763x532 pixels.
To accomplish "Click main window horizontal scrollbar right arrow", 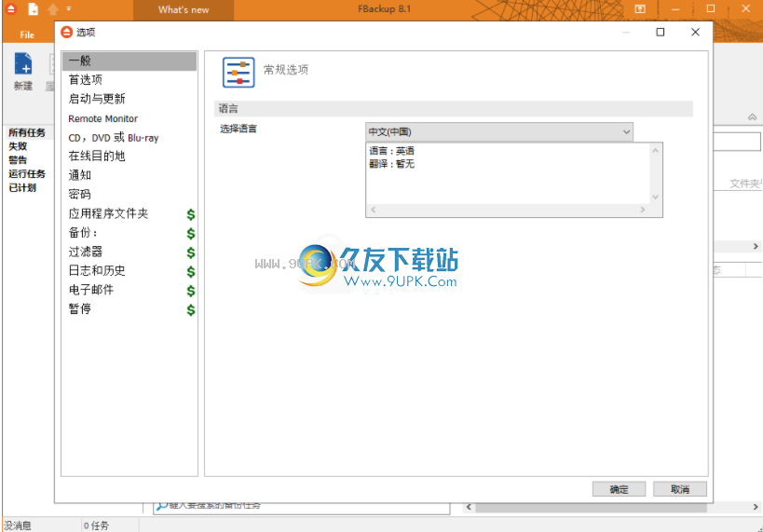I will point(756,507).
